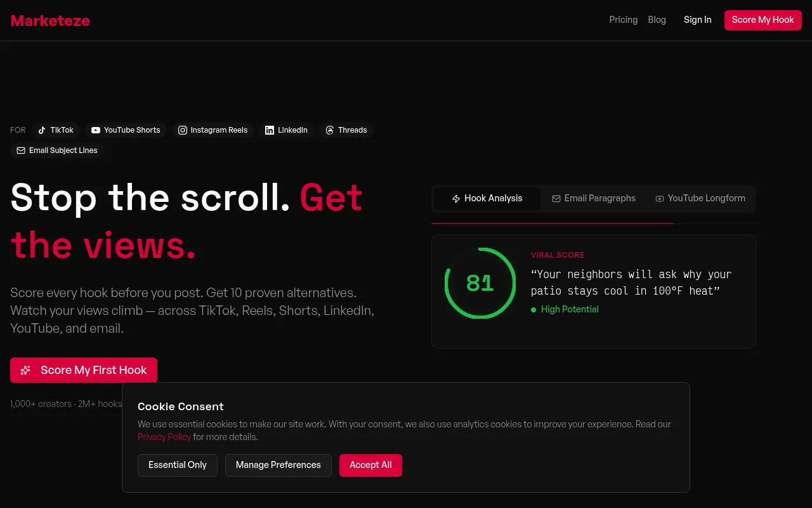Click the Instagram Reels camera icon
Viewport: 812px width, 508px height.
tap(183, 130)
